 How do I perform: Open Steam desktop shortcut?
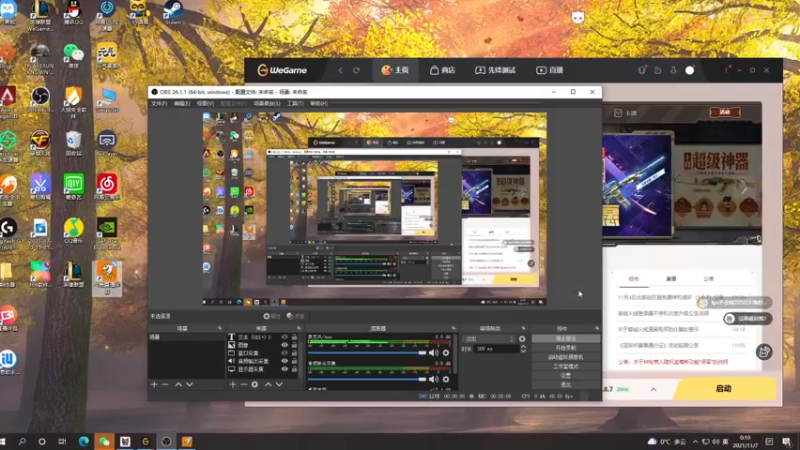click(x=173, y=13)
